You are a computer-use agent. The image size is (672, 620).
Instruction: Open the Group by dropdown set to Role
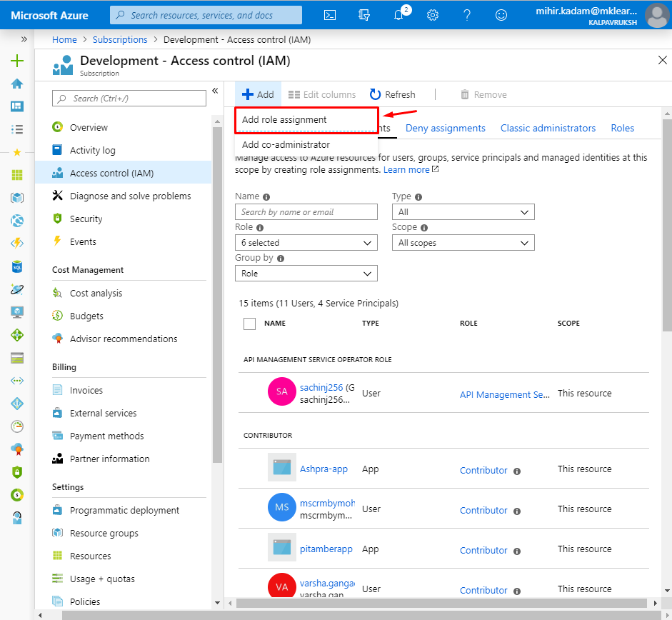(306, 274)
